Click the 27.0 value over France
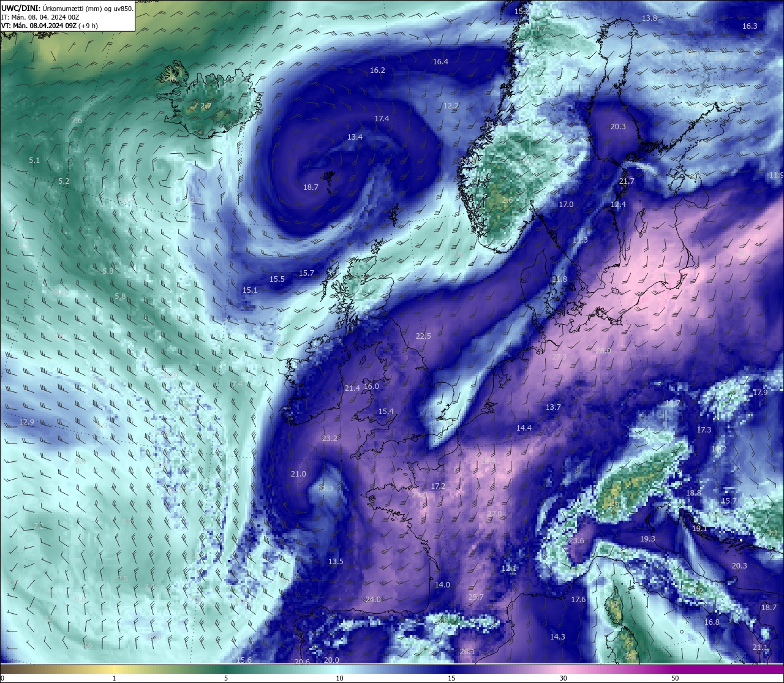This screenshot has height=683, width=784. [494, 514]
